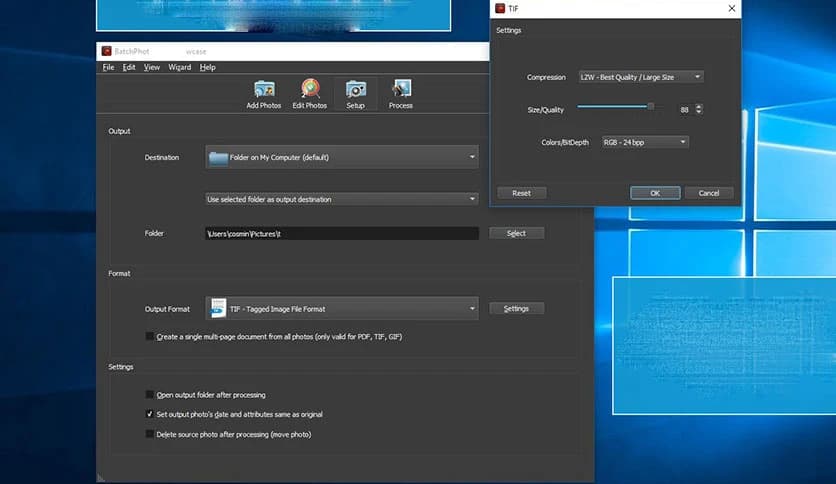Click the TIF dialog title icon
836x484 pixels.
500,9
